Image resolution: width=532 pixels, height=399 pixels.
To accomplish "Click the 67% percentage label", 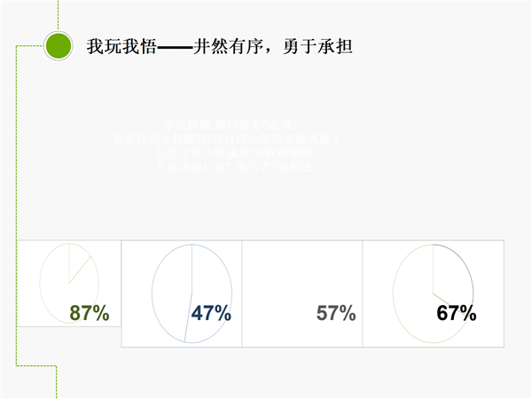I will [x=457, y=313].
